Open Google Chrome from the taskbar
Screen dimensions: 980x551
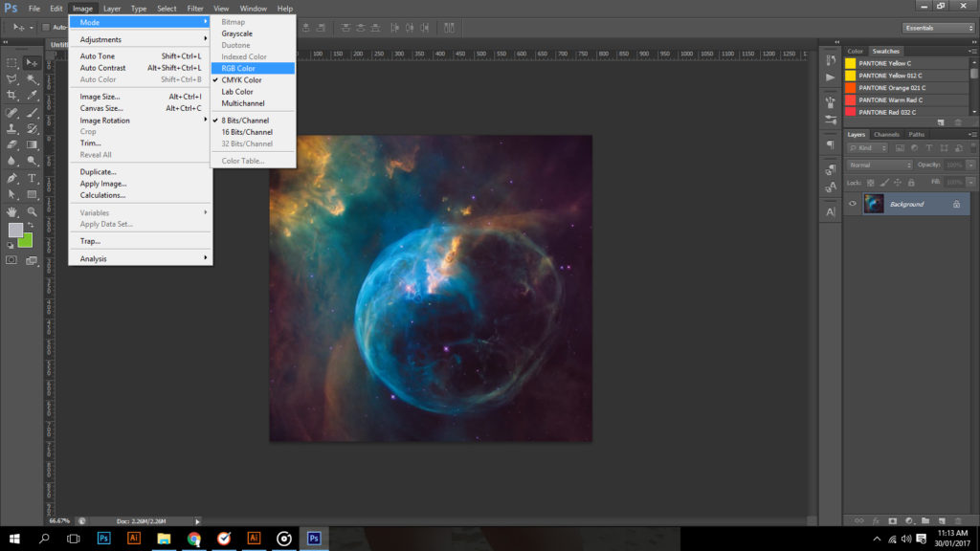tap(193, 539)
